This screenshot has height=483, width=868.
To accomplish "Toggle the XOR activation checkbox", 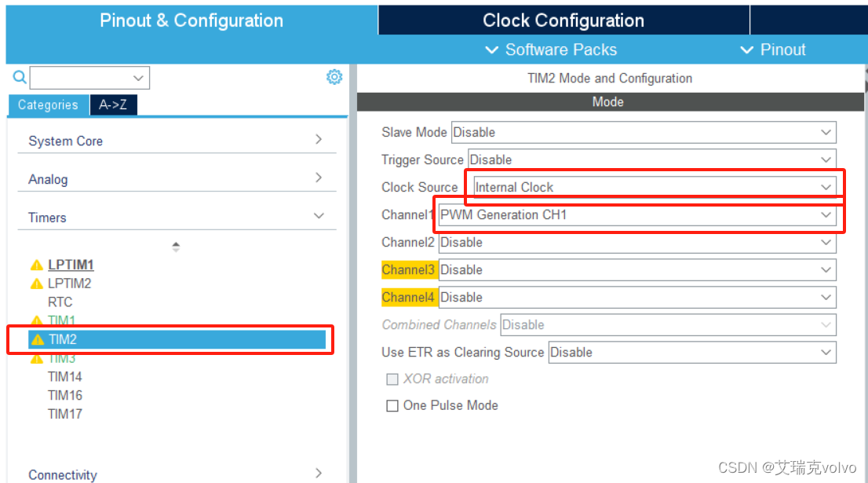I will pos(392,379).
